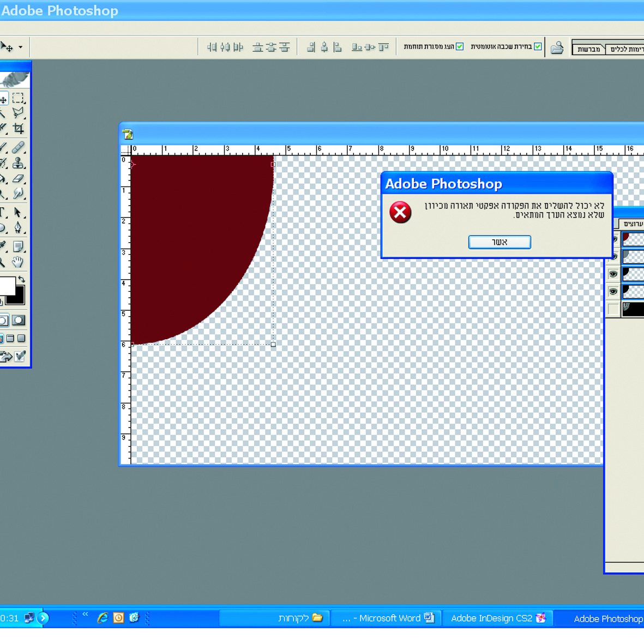Choose full screen mode with menu bar
Viewport: 644px width, 644px height.
pyautogui.click(x=11, y=339)
